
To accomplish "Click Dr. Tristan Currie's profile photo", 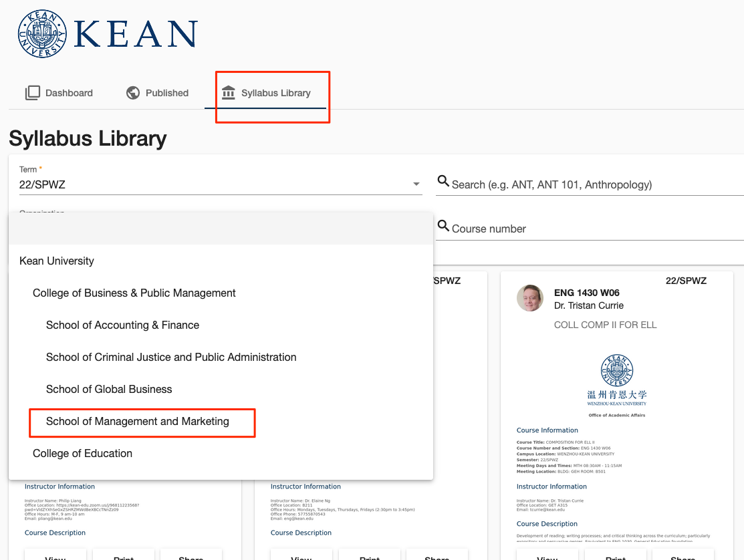I will tap(530, 298).
